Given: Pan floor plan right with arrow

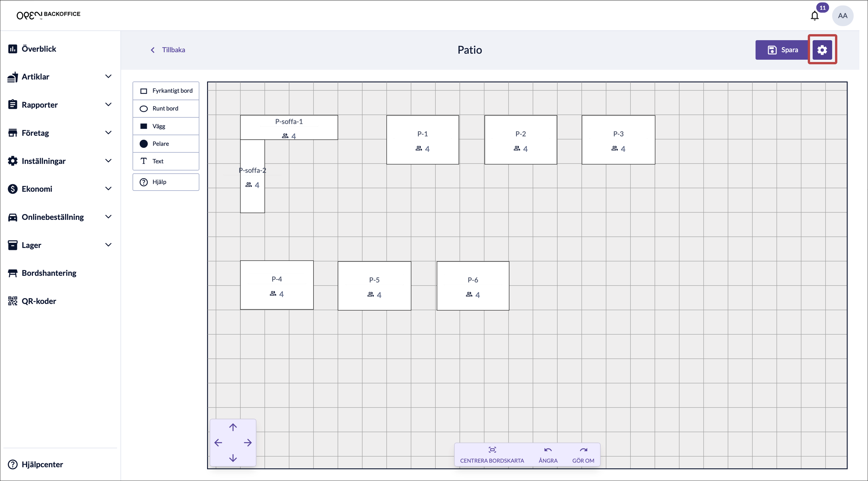Looking at the screenshot, I should [x=248, y=443].
